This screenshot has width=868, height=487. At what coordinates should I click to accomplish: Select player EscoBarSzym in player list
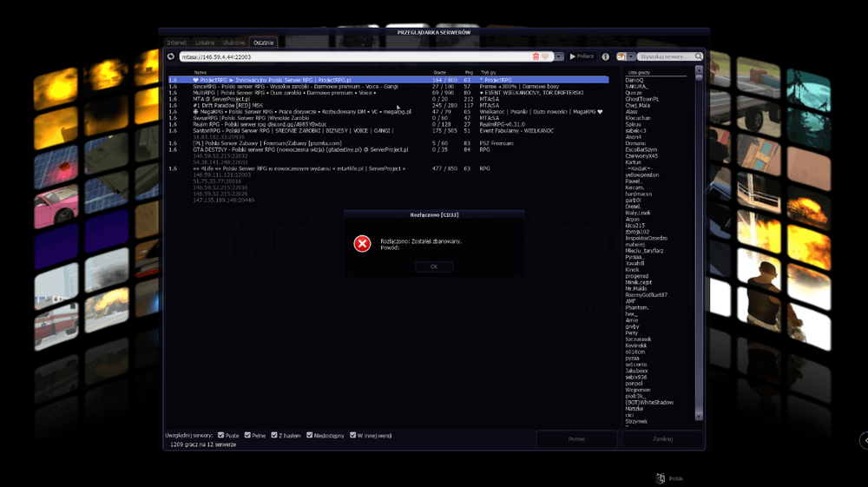641,149
